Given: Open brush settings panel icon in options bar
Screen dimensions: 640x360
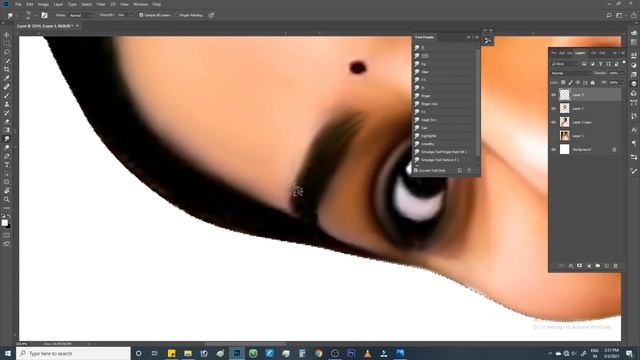Looking at the screenshot, I should [44, 15].
